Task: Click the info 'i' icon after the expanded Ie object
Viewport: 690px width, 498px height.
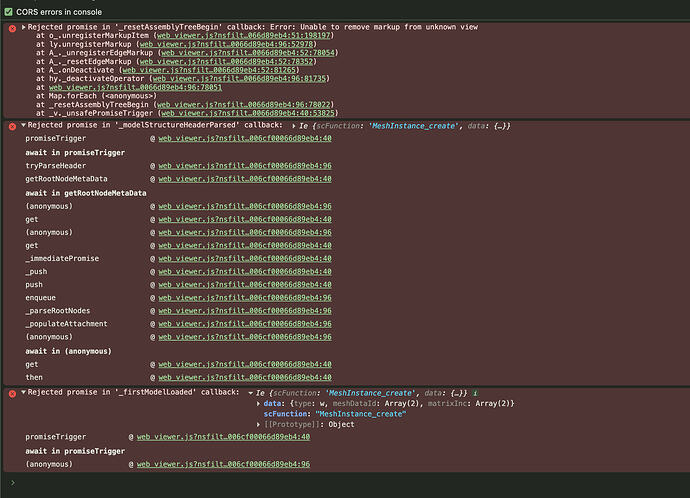Action: click(x=475, y=393)
